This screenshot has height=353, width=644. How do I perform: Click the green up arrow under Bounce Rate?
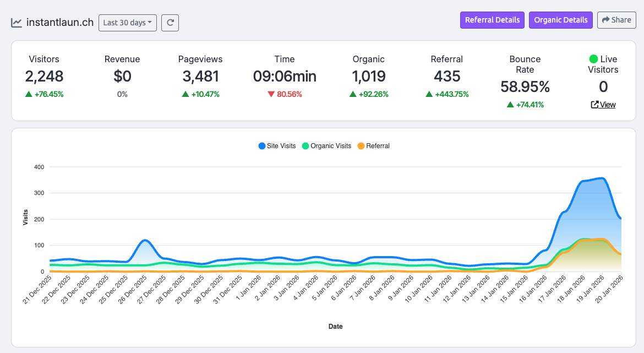click(510, 105)
